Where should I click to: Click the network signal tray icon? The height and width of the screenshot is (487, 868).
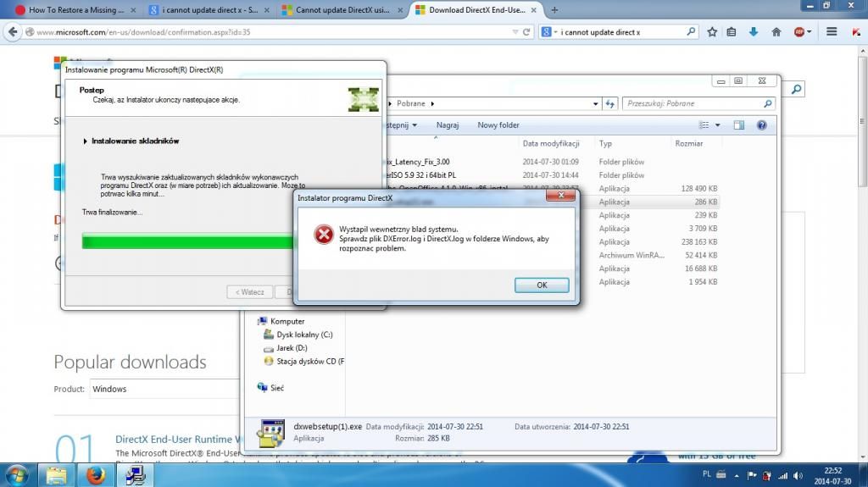point(782,475)
